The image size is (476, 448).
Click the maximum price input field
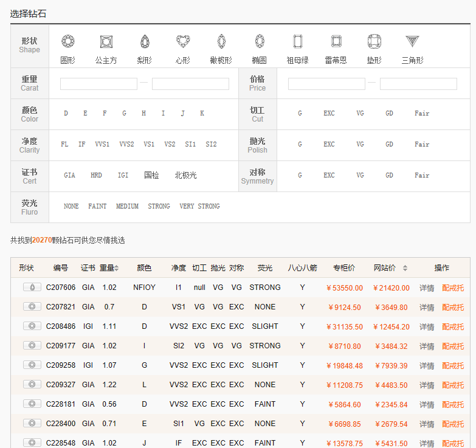pyautogui.click(x=418, y=84)
